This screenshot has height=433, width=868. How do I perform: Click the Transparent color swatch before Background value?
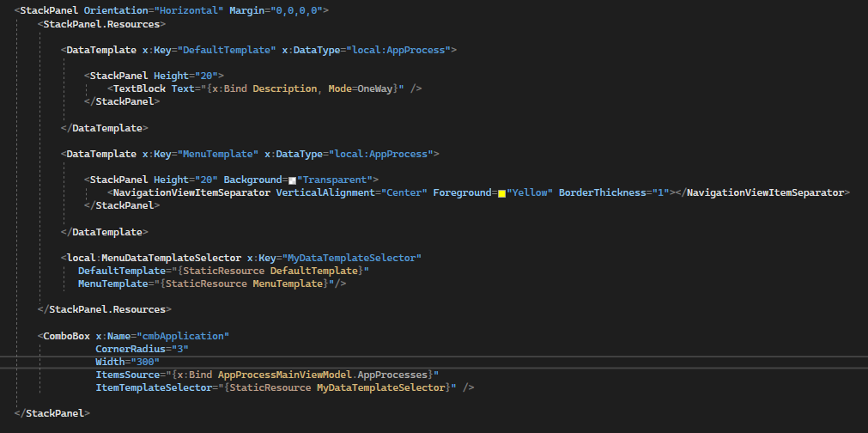pos(292,180)
